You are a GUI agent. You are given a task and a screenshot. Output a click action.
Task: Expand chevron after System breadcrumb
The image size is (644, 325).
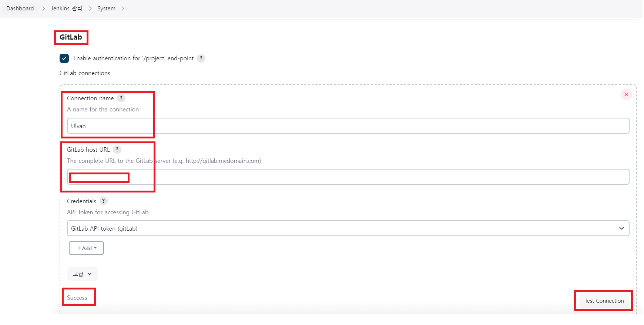tap(123, 9)
